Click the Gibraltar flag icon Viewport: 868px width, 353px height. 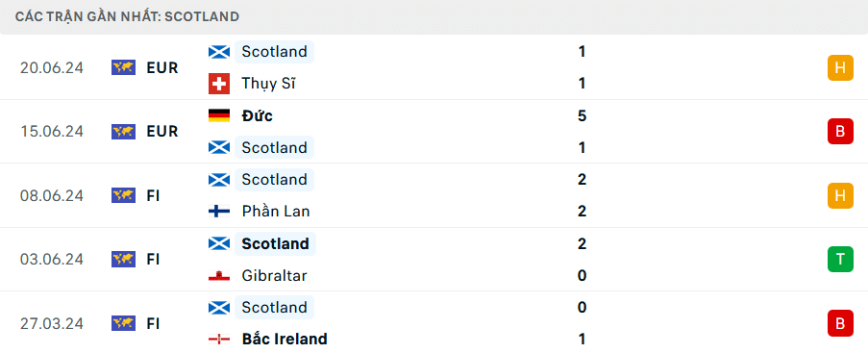(x=219, y=275)
